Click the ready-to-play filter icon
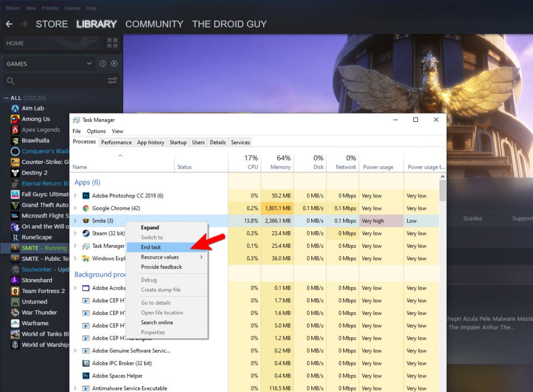Viewport: 533px width, 392px height. tap(114, 64)
